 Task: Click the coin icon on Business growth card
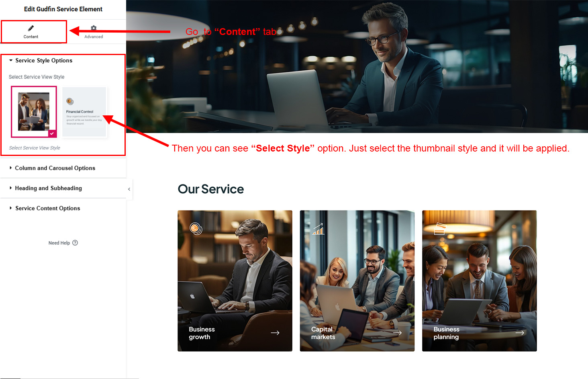coord(196,228)
